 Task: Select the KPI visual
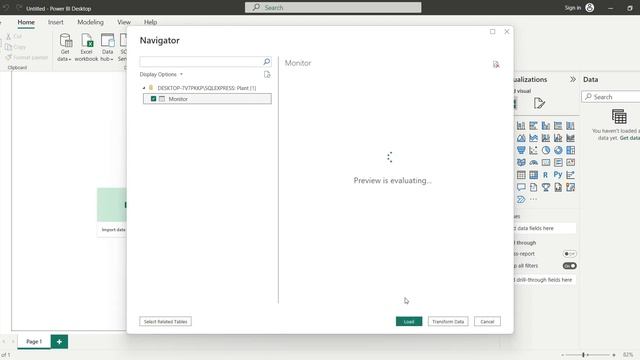[x=570, y=162]
